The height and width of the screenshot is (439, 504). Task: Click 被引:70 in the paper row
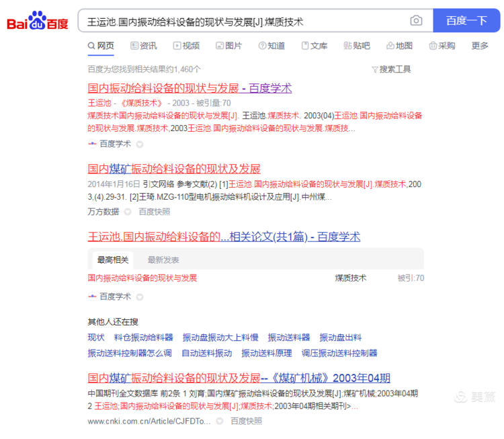[411, 278]
